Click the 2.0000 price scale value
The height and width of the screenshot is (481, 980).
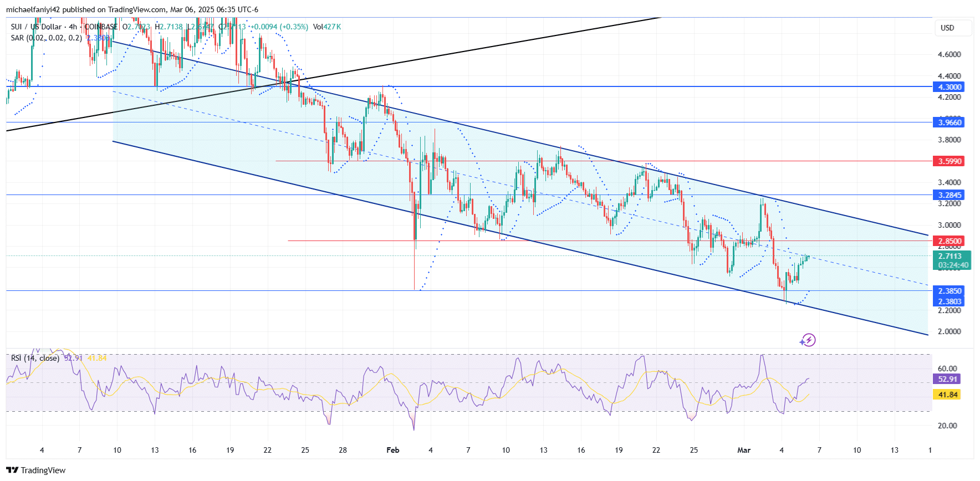(949, 331)
